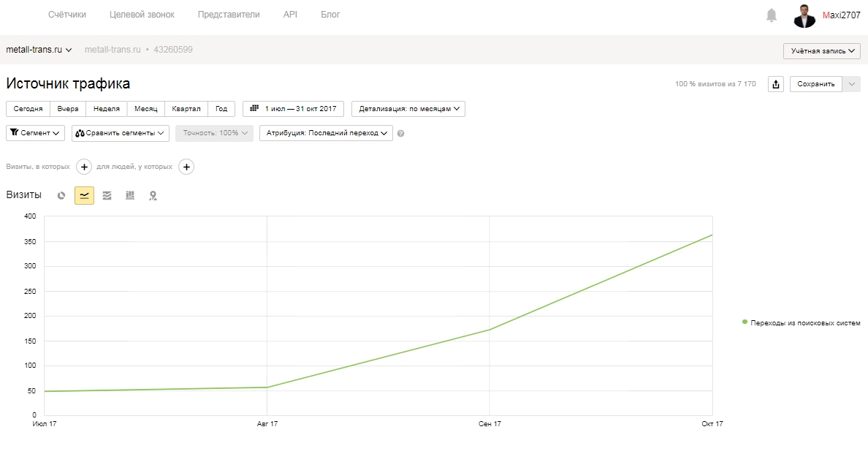868x454 pixels.
Task: Open the map chart view icon
Action: pyautogui.click(x=153, y=195)
